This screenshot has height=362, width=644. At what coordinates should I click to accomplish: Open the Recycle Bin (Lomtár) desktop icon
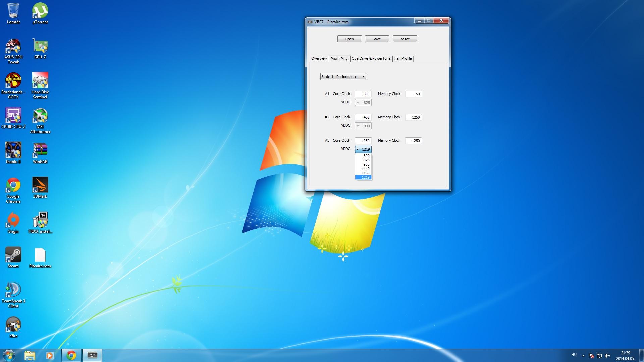click(13, 13)
